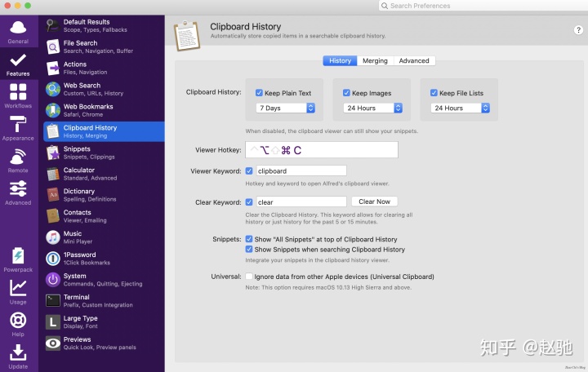
Task: Open the 7 Days plain text dropdown
Action: click(x=285, y=108)
